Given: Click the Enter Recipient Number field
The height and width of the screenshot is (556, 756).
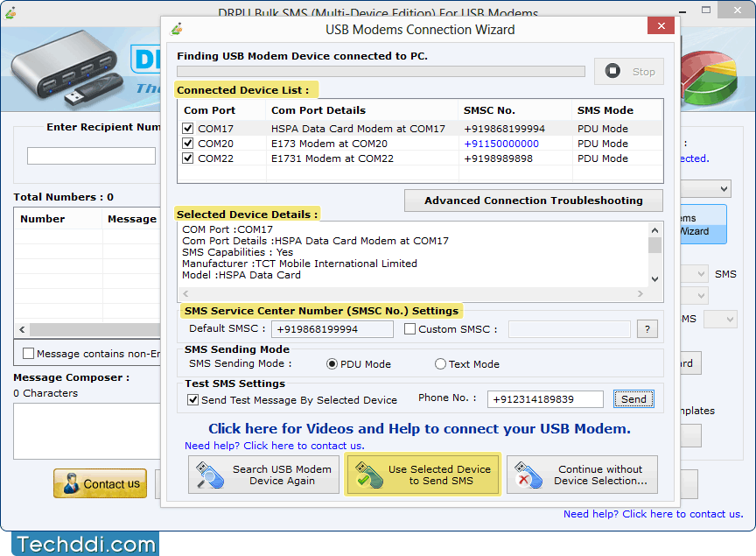Looking at the screenshot, I should coord(91,156).
